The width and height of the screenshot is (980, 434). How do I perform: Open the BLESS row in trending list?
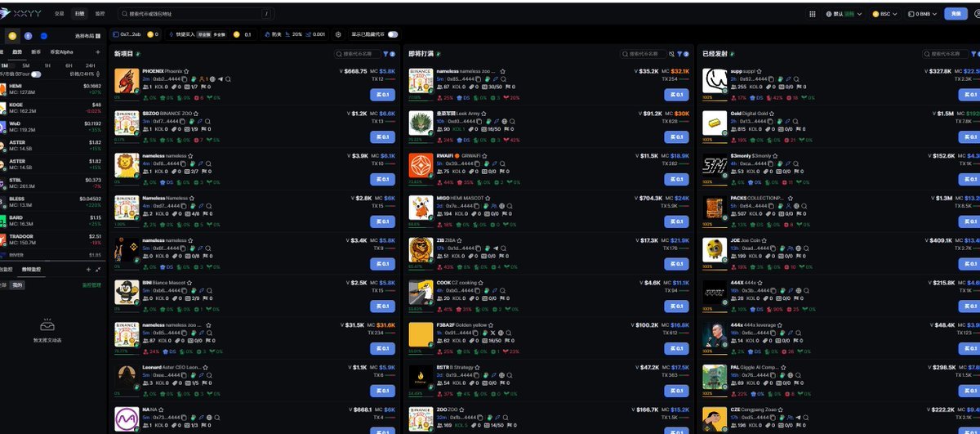tap(51, 201)
